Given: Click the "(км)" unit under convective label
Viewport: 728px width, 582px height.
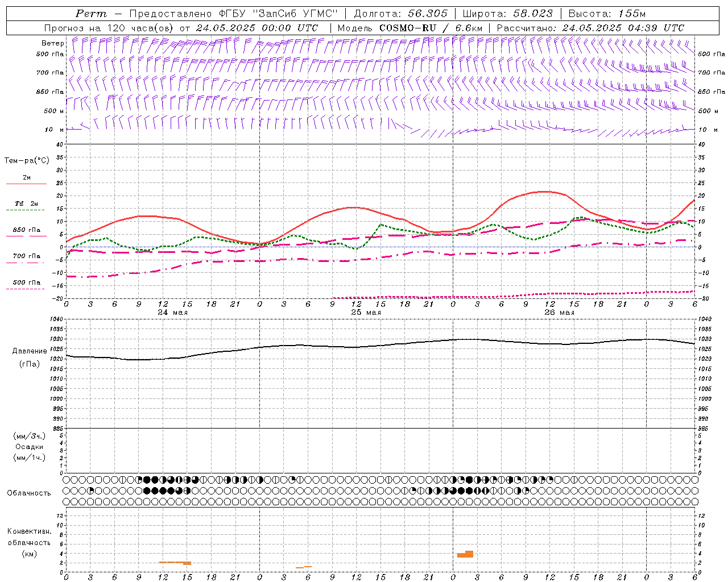Looking at the screenshot, I should (x=29, y=554).
